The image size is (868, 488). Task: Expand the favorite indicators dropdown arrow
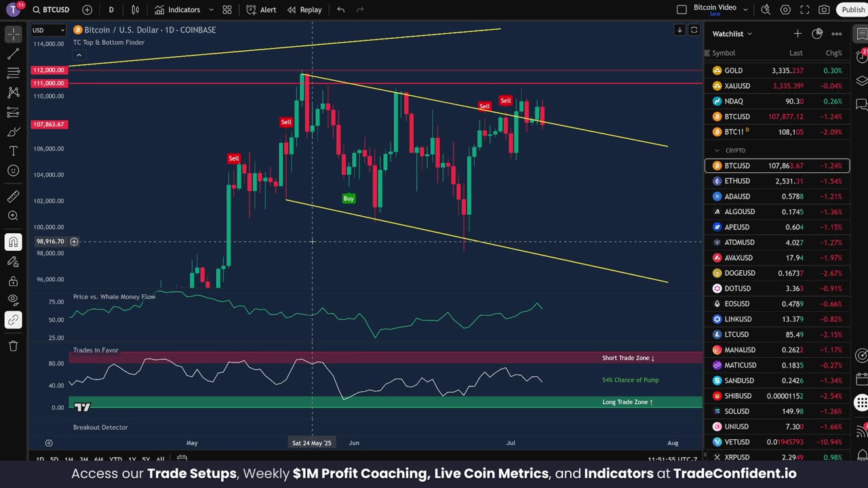point(211,9)
